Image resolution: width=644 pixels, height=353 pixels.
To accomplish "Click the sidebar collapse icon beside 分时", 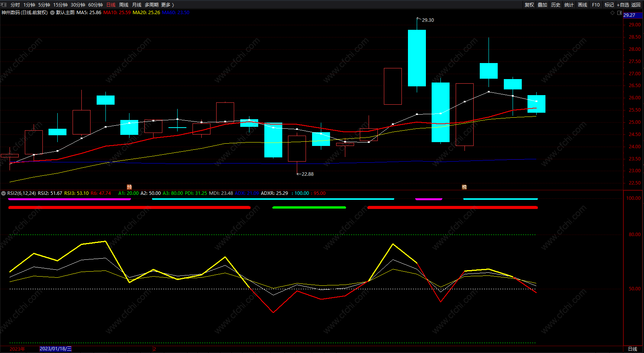I will click(x=4, y=5).
